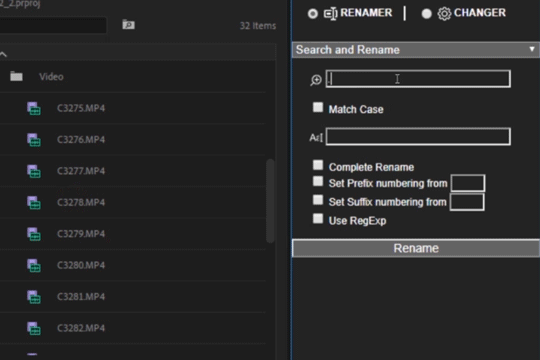This screenshot has height=360, width=540.
Task: Select the Video bin folder icon
Action: [x=16, y=76]
